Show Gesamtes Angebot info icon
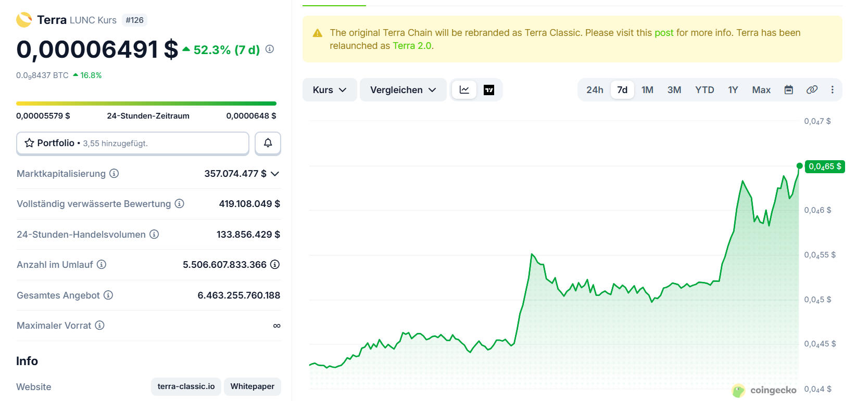This screenshot has height=401, width=868. [x=108, y=295]
